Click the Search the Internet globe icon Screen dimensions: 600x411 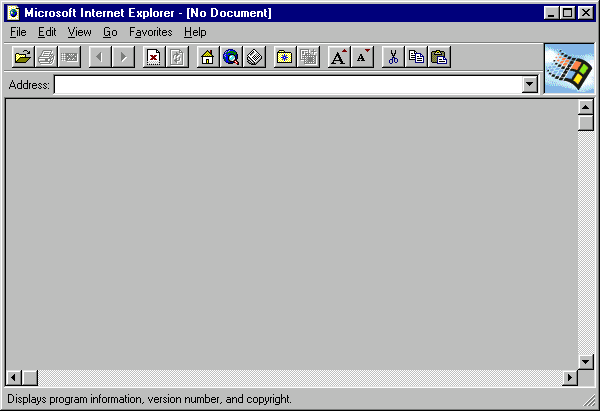coord(231,57)
